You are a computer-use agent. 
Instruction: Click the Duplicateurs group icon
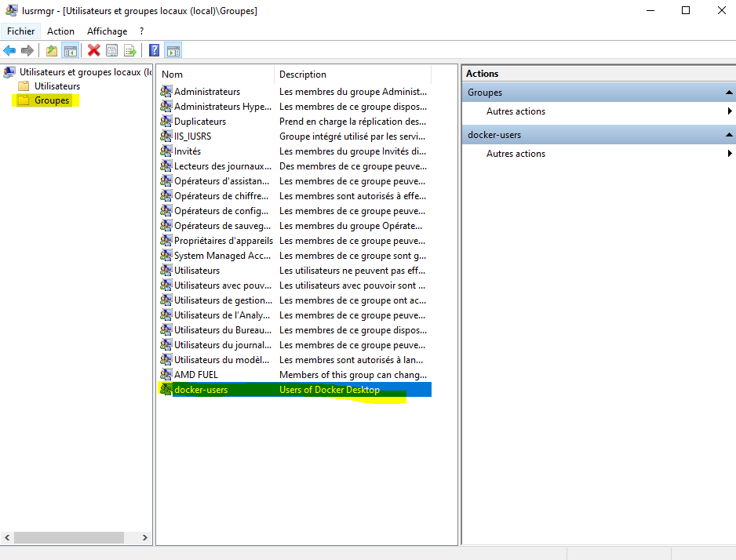166,121
